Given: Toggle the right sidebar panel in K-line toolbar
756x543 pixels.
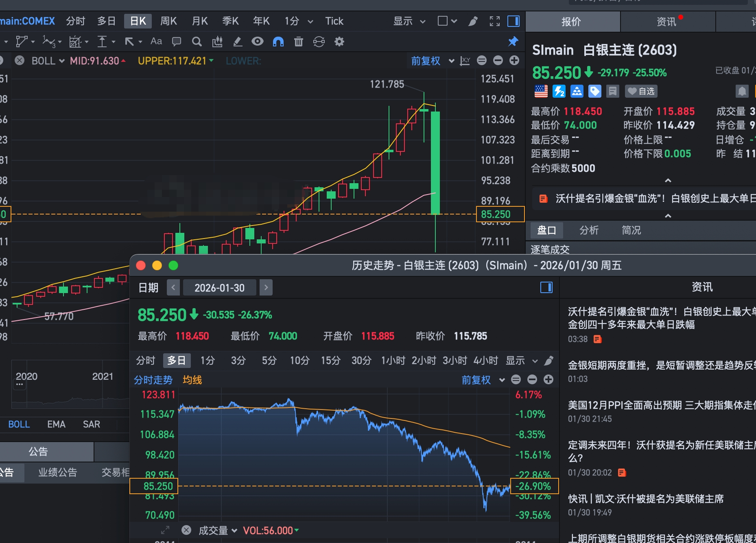Looking at the screenshot, I should (513, 21).
